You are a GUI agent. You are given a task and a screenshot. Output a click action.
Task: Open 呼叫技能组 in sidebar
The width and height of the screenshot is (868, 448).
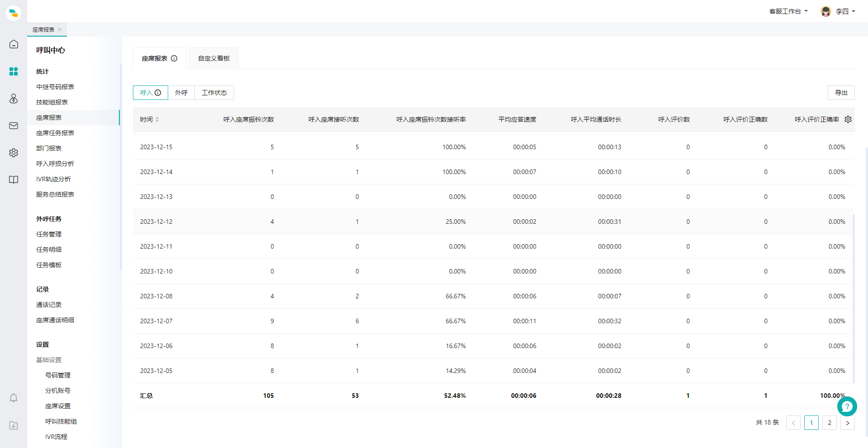(x=61, y=421)
